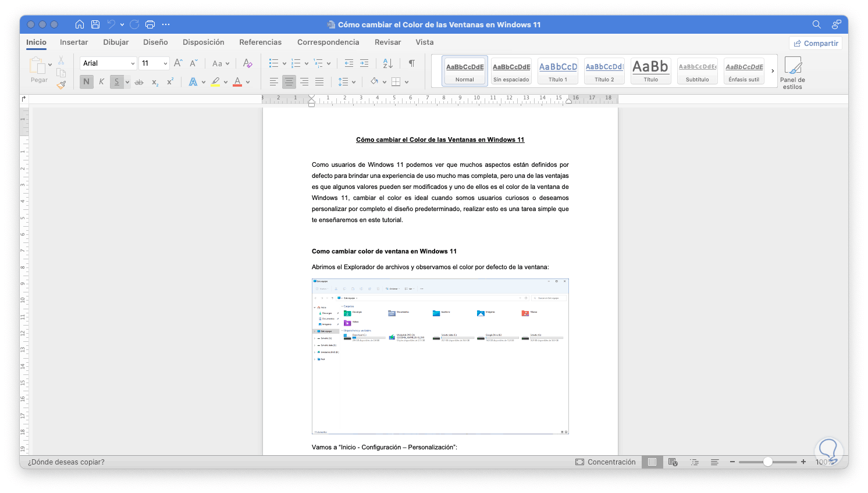The height and width of the screenshot is (493, 868).
Task: Open the Aa change case dropdown
Action: [220, 63]
